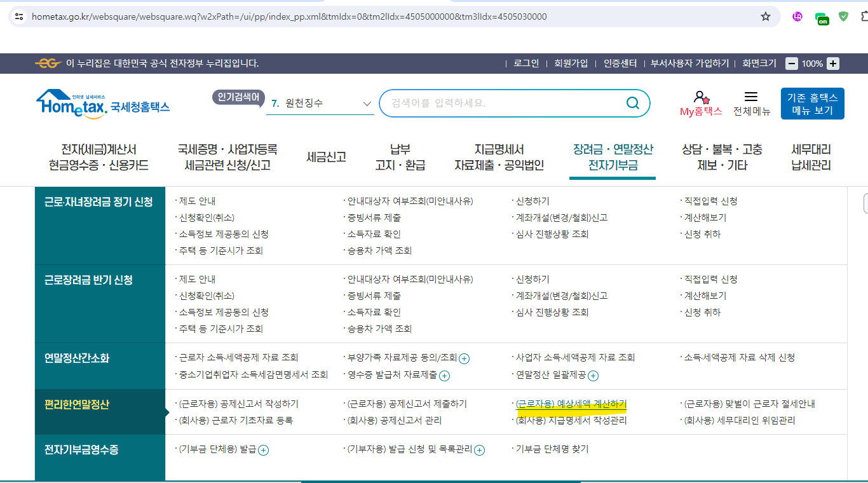
Task: Open (근로자용) 공제신고서 제출하기
Action: click(x=407, y=404)
